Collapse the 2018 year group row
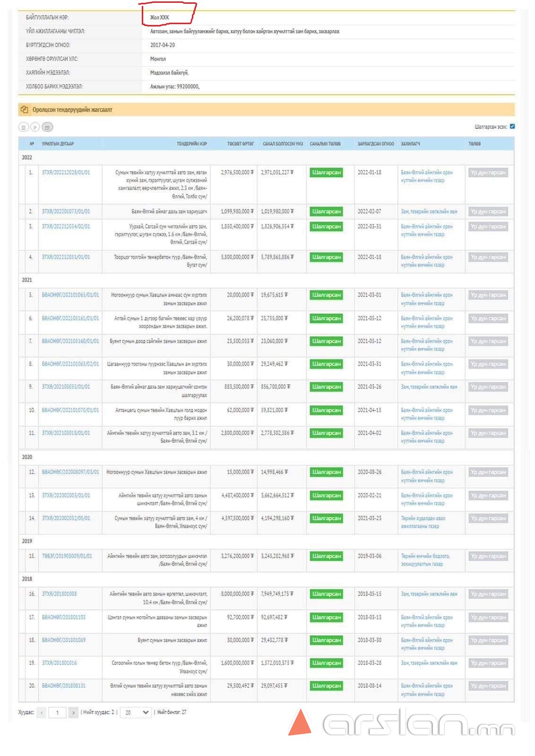 click(x=27, y=579)
